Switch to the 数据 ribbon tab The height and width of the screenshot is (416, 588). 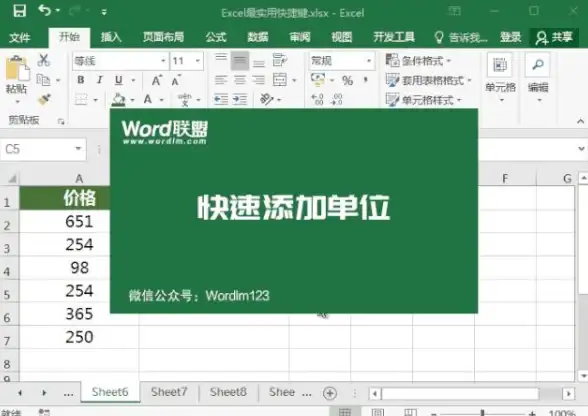258,37
